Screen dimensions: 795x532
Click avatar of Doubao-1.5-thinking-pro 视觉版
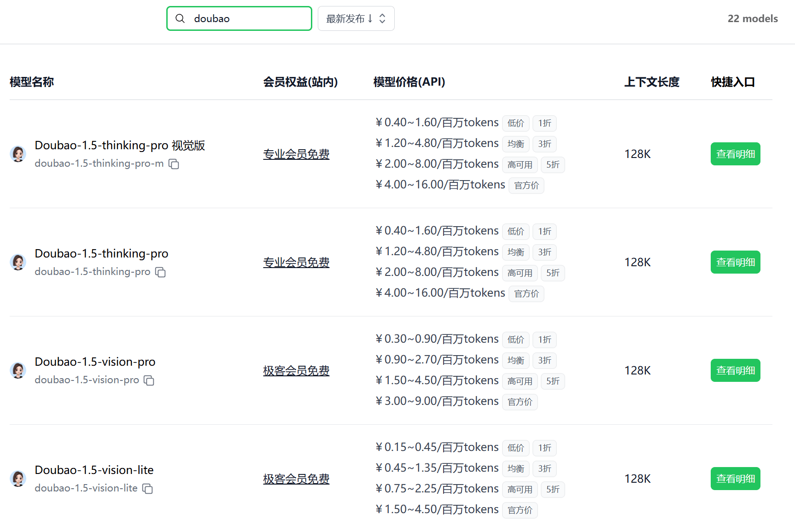point(18,154)
